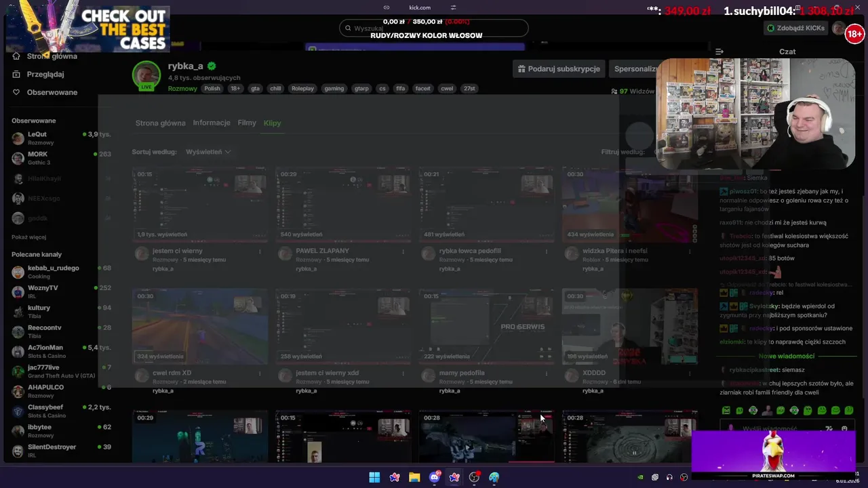This screenshot has width=868, height=488.
Task: Open Reecoontv recommended channel
Action: click(61, 331)
